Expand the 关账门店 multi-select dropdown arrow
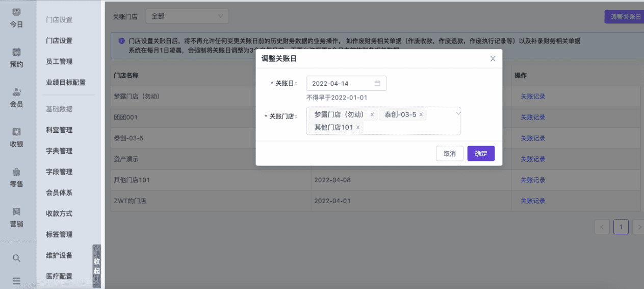This screenshot has height=289, width=644. [457, 114]
